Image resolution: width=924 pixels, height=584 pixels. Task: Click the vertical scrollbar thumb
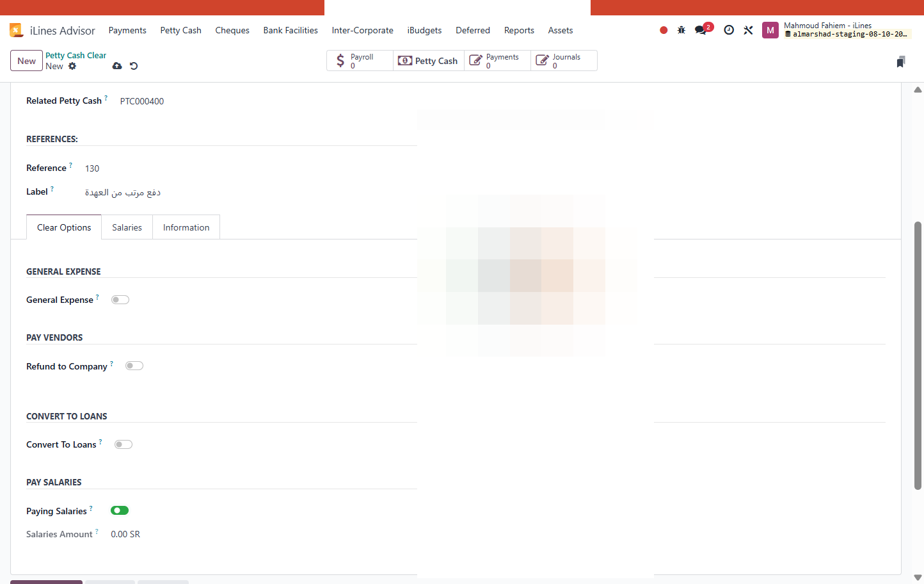click(918, 355)
